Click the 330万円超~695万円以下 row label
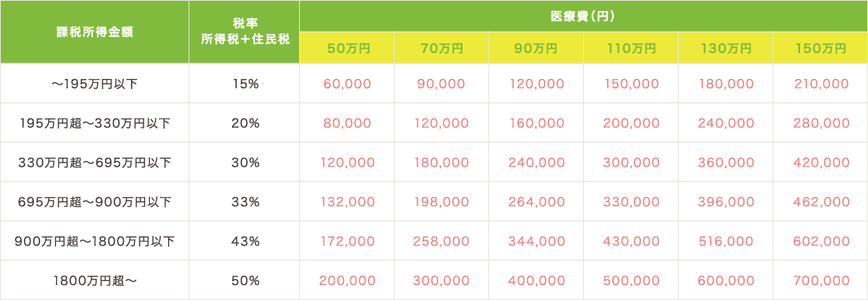This screenshot has height=300, width=868. (x=94, y=162)
